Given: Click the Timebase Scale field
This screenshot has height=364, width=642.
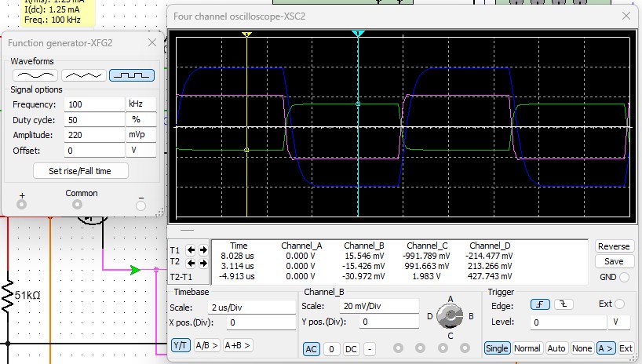Looking at the screenshot, I should click(x=251, y=307).
